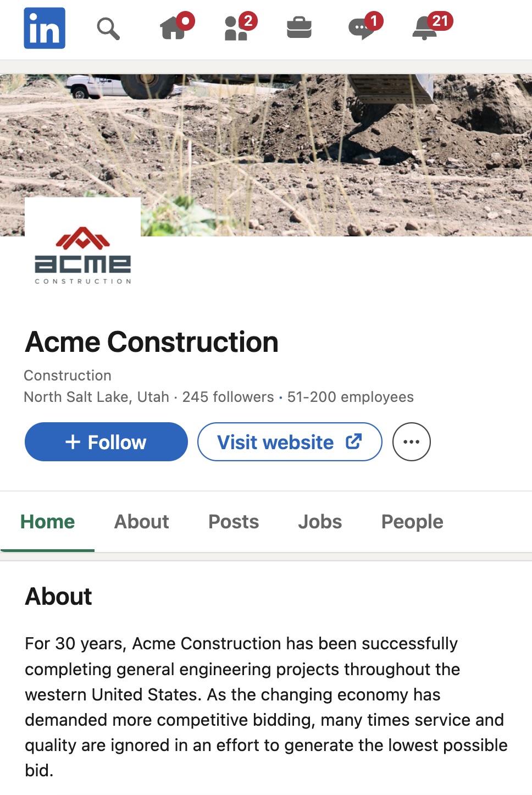Click the construction site cover photo
This screenshot has height=795, width=532.
330,137
